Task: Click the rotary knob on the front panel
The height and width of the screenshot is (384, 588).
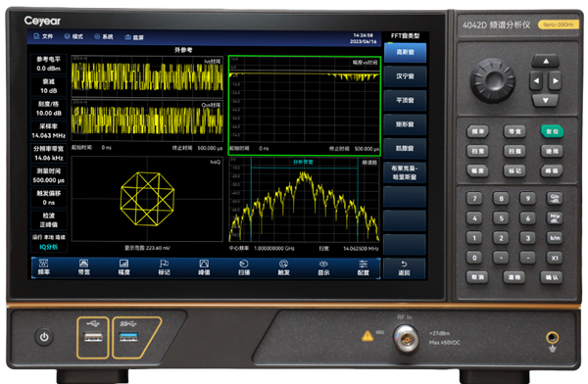Action: pyautogui.click(x=493, y=80)
